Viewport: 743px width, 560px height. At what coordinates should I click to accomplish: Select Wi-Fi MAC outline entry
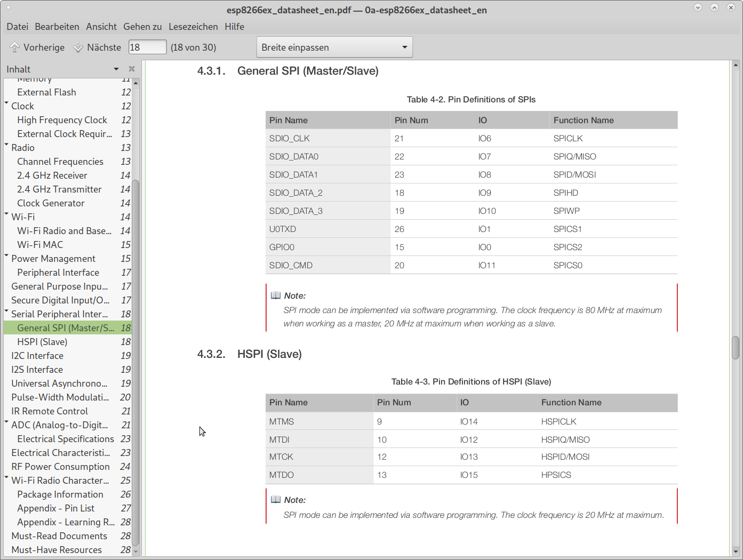point(67,245)
